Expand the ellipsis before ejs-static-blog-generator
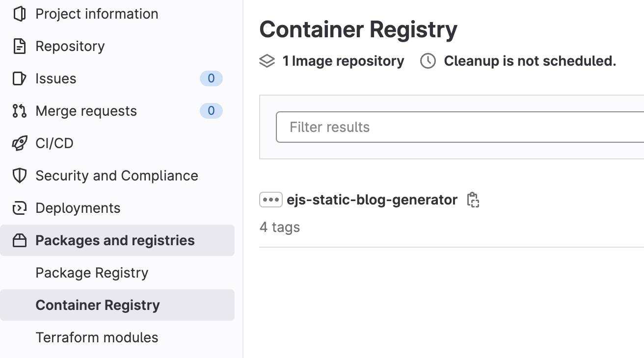 pos(270,200)
